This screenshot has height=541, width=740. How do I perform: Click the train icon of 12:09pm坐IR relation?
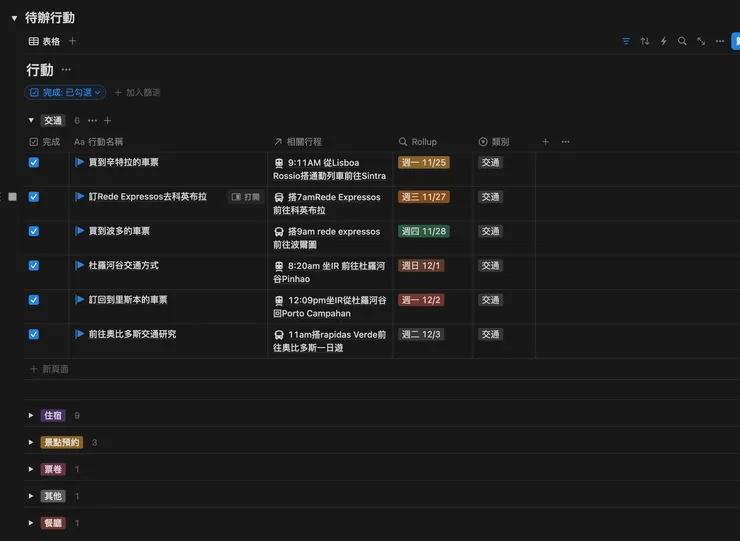click(279, 301)
